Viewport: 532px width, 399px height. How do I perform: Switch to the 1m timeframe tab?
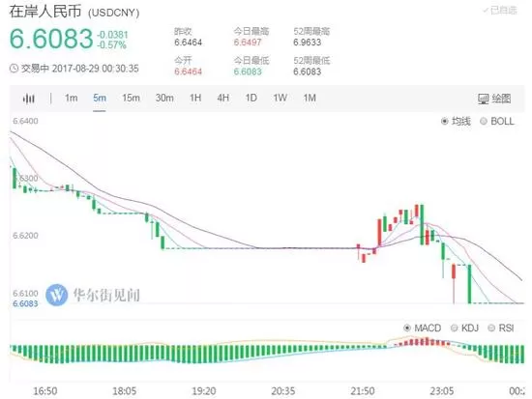pyautogui.click(x=72, y=98)
